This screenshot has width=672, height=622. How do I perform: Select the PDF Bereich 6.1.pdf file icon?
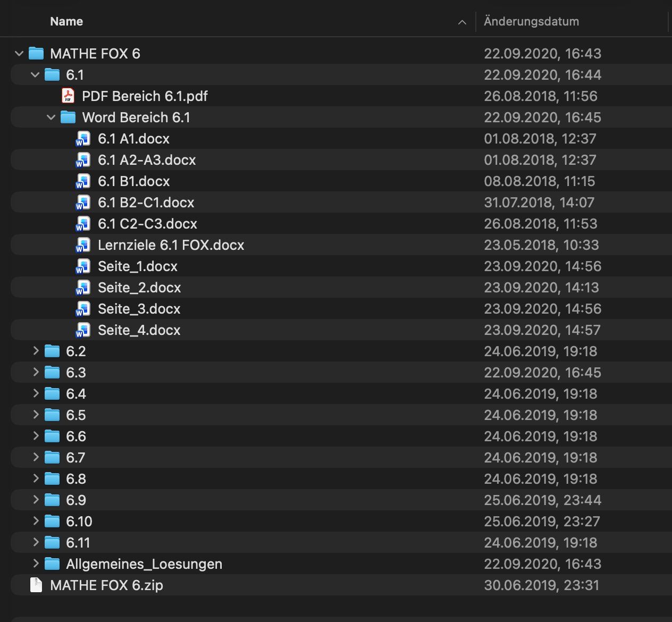68,96
